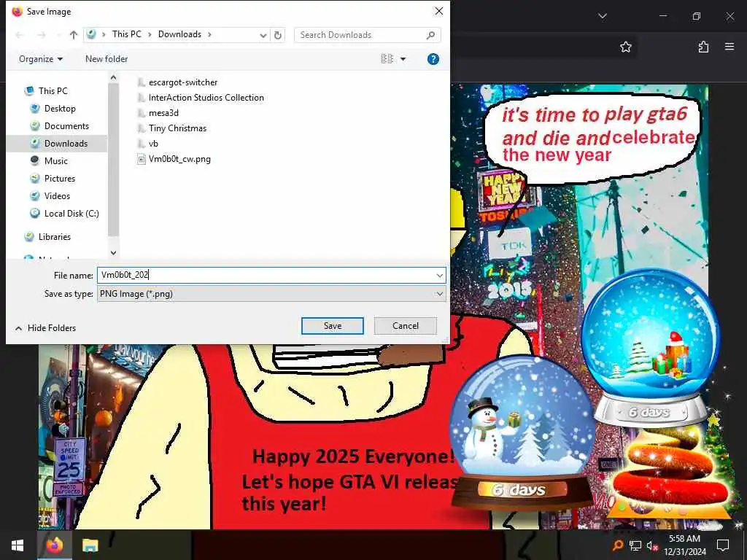Open the network icon in the system tray

point(635,545)
